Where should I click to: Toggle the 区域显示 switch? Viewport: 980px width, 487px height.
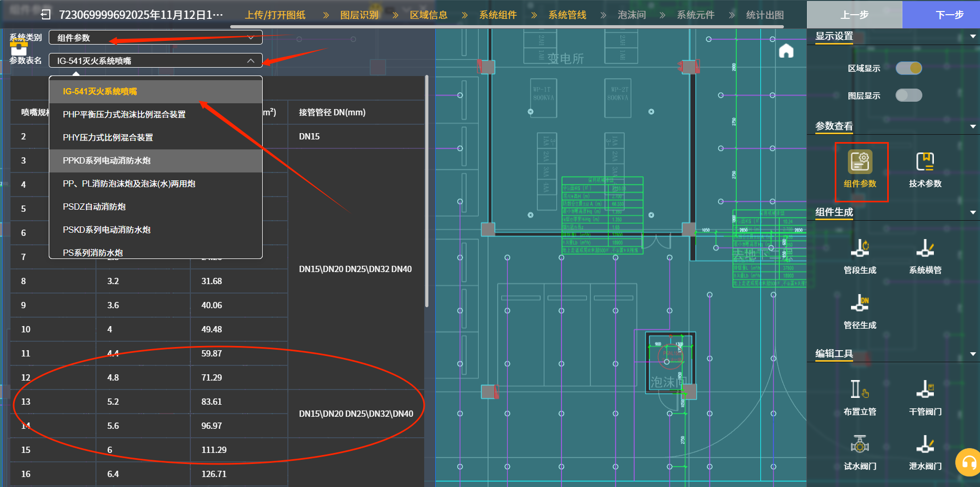[x=908, y=68]
